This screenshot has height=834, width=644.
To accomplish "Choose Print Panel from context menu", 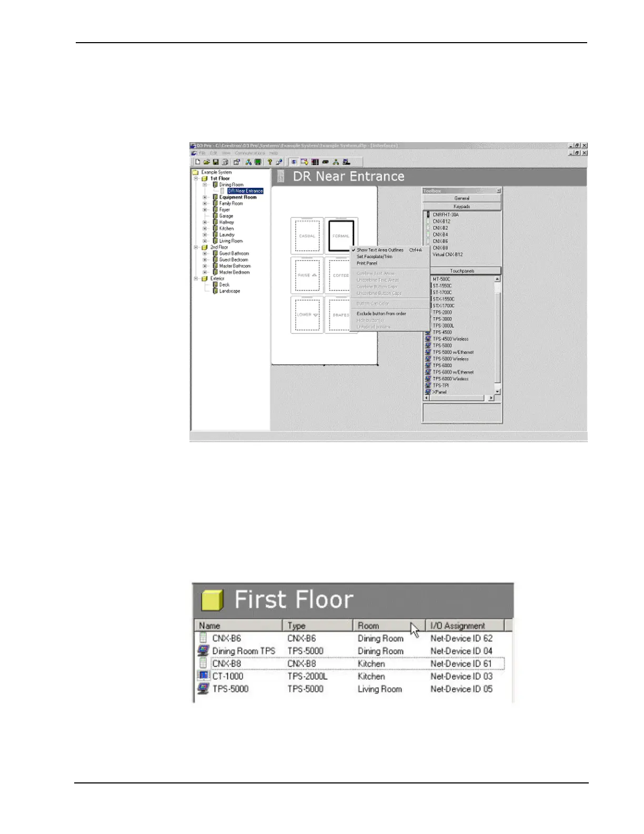I will pyautogui.click(x=367, y=263).
